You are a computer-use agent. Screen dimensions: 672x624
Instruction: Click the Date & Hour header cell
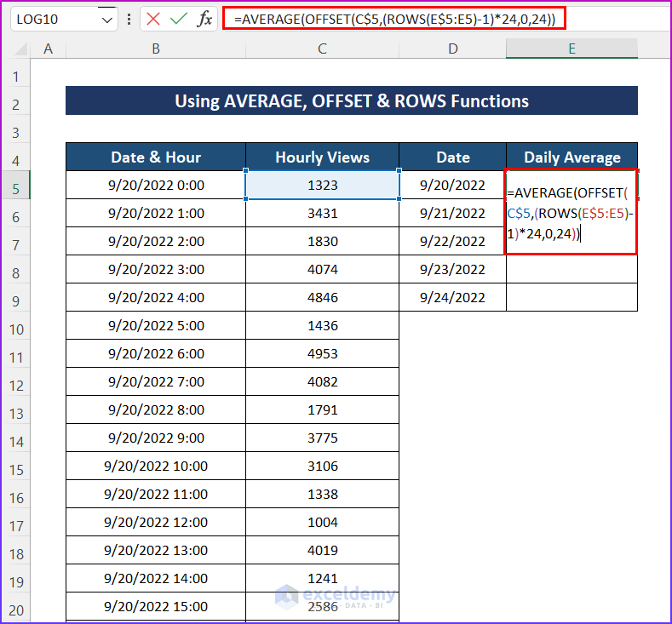click(x=156, y=157)
